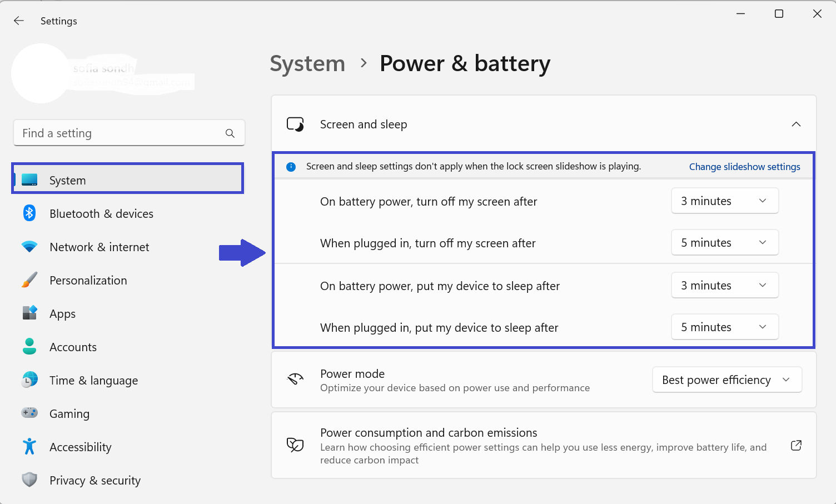This screenshot has height=504, width=836.
Task: Change Power mode from Best power efficiency
Action: click(x=726, y=380)
